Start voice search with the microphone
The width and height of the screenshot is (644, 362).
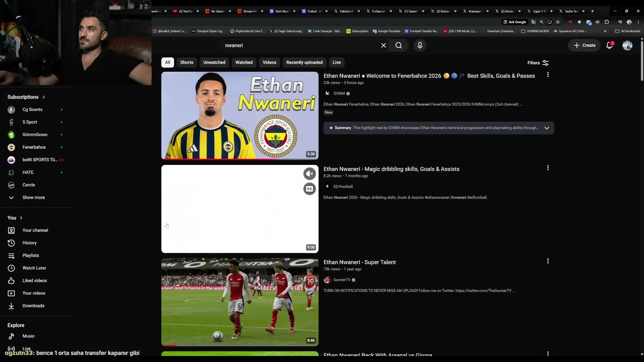tap(420, 45)
